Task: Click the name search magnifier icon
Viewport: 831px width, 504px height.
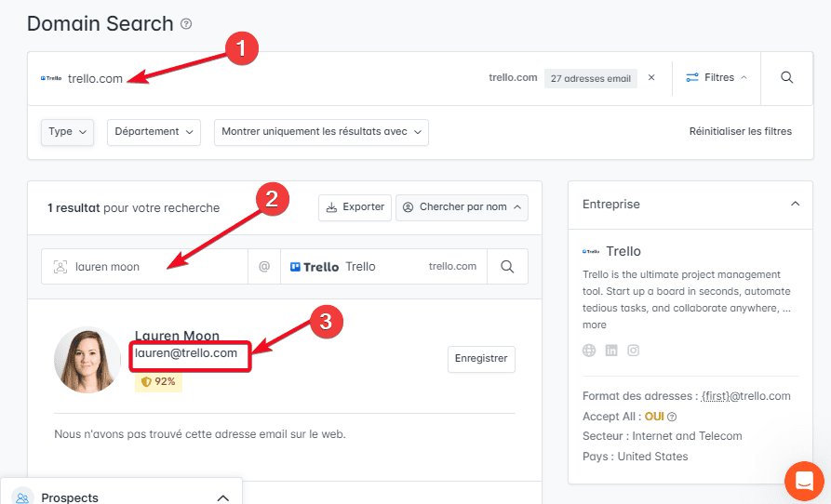Action: [507, 267]
